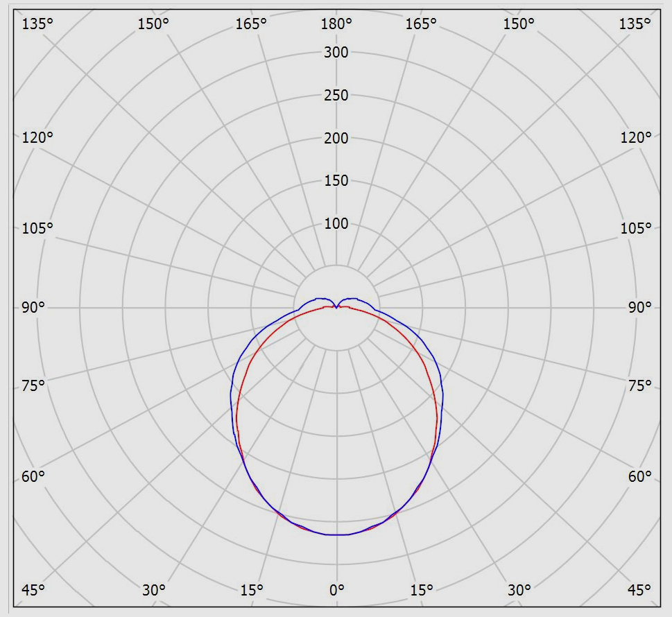
Task: Click the top-right 135° corner label
Action: pyautogui.click(x=635, y=24)
